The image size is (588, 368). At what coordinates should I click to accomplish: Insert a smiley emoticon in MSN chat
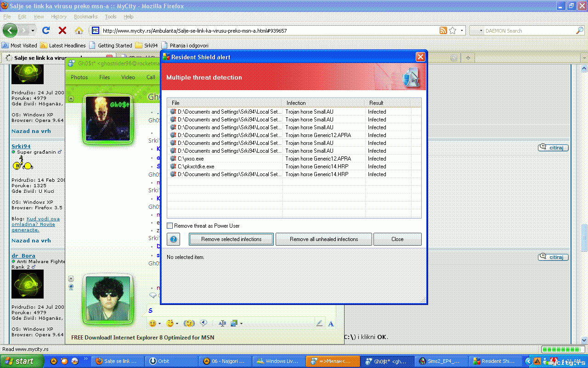click(153, 323)
